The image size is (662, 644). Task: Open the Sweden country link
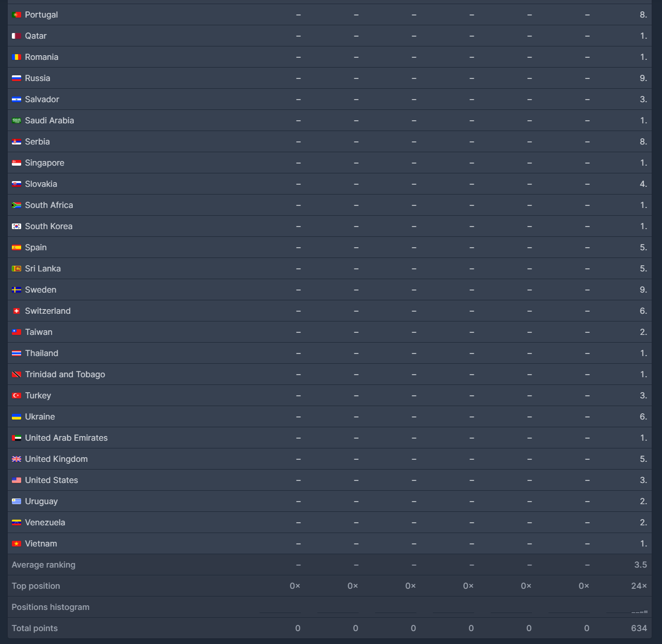click(41, 290)
